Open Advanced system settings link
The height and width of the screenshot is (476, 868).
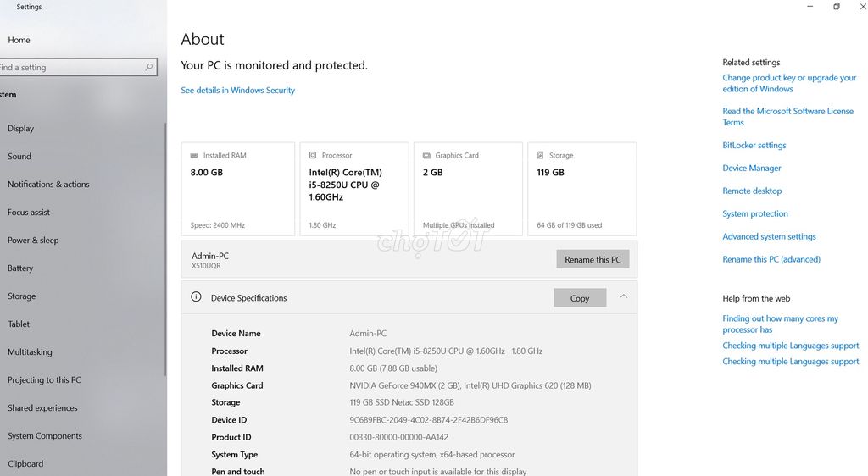(769, 236)
